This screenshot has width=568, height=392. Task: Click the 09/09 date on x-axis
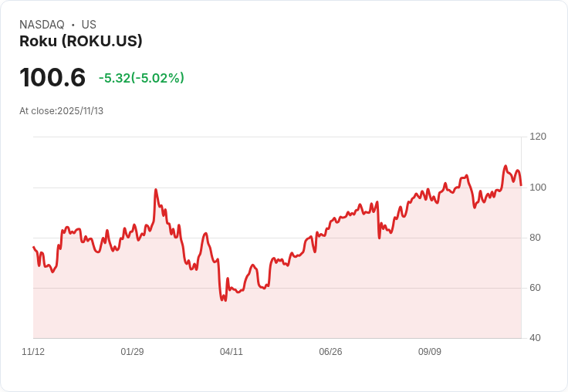pos(430,352)
